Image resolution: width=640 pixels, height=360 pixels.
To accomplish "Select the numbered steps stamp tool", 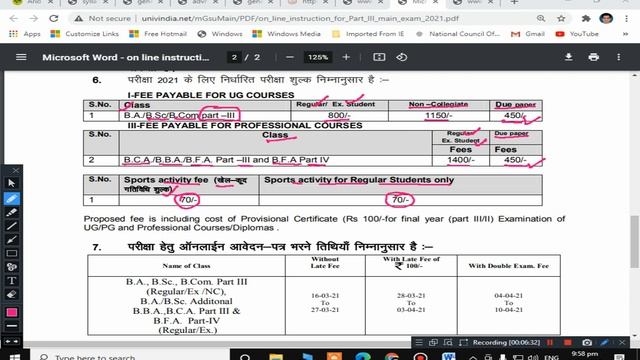I will tap(11, 267).
